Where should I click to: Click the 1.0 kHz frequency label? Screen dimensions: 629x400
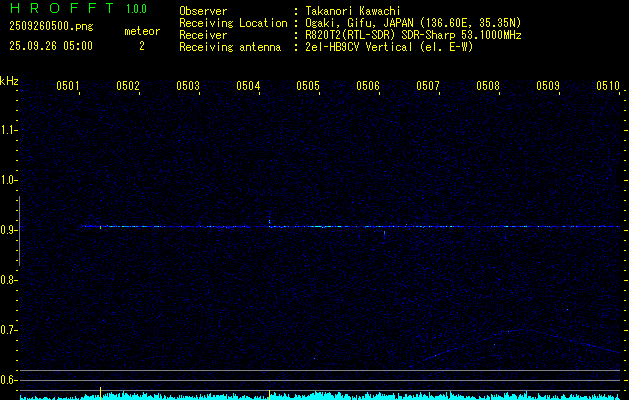point(8,180)
